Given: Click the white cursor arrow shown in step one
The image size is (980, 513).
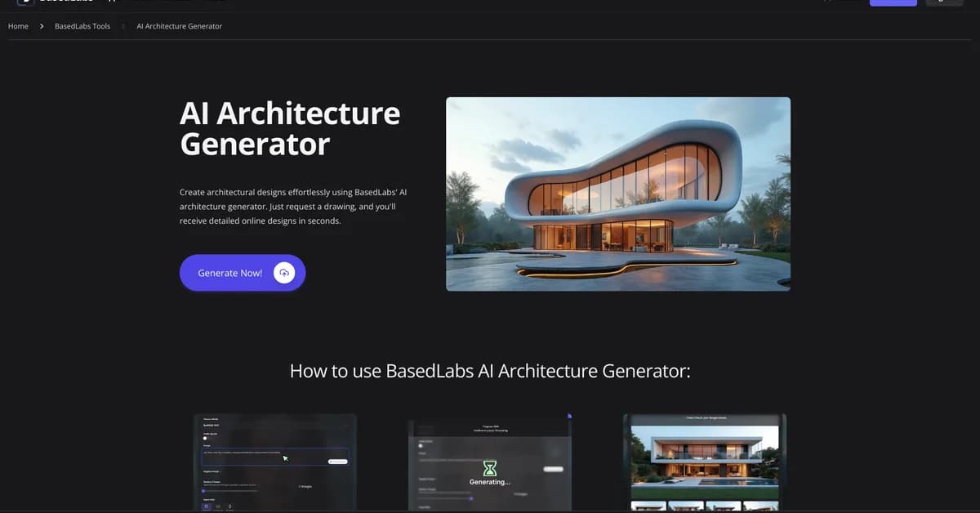Looking at the screenshot, I should 285,459.
